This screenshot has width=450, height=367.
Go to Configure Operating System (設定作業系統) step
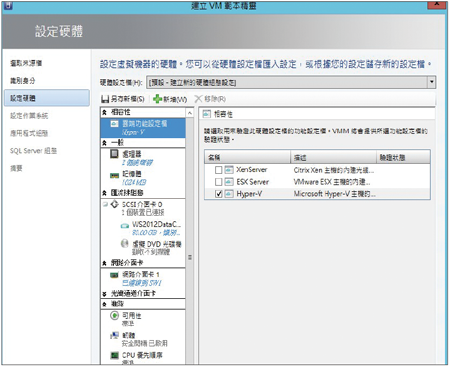[29, 116]
